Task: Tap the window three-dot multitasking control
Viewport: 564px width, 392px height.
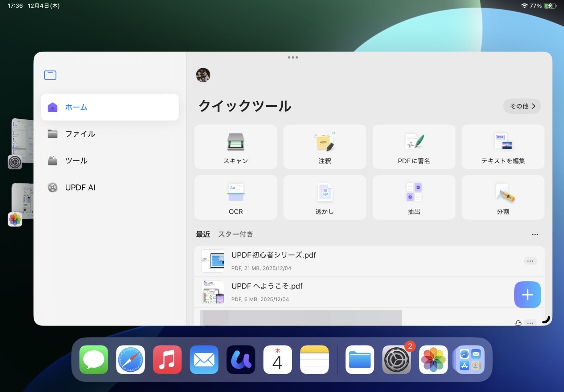Action: [293, 57]
